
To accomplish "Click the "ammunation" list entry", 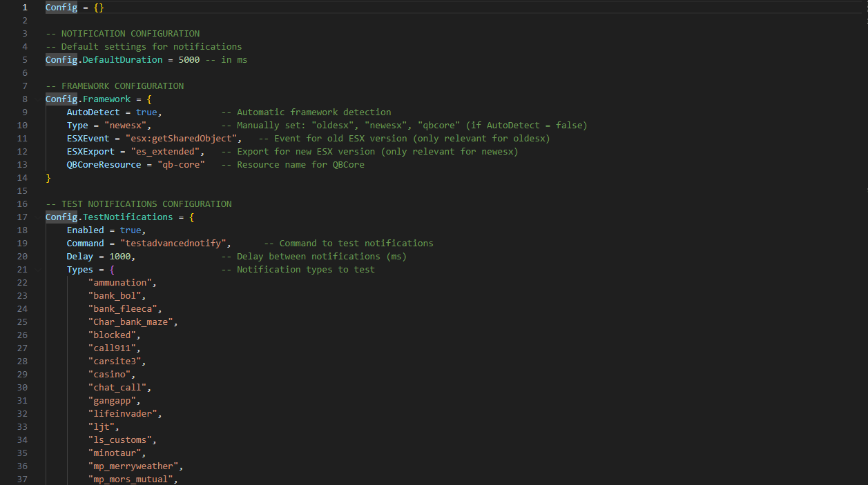I will [120, 283].
